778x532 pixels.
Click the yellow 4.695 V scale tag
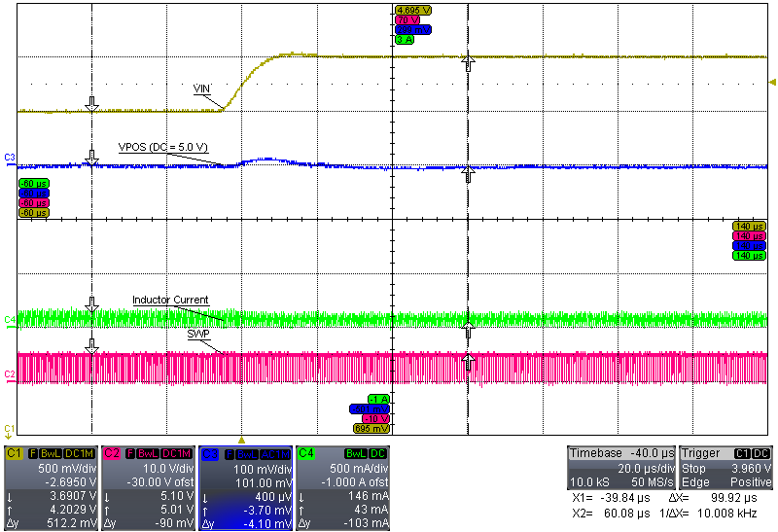(412, 9)
